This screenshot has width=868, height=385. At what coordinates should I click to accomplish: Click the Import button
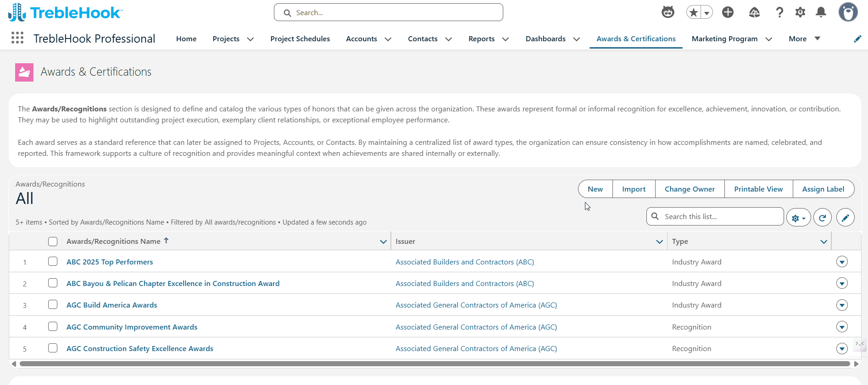pos(634,189)
